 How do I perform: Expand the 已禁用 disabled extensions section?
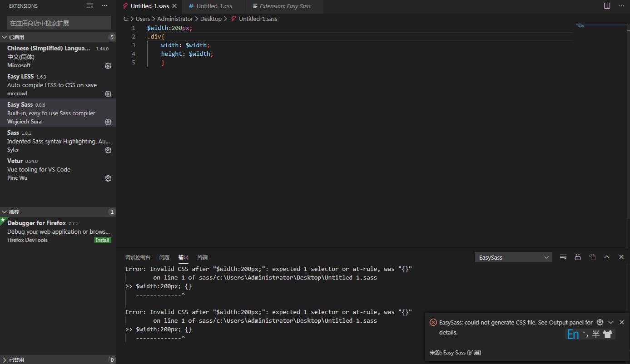point(58,360)
